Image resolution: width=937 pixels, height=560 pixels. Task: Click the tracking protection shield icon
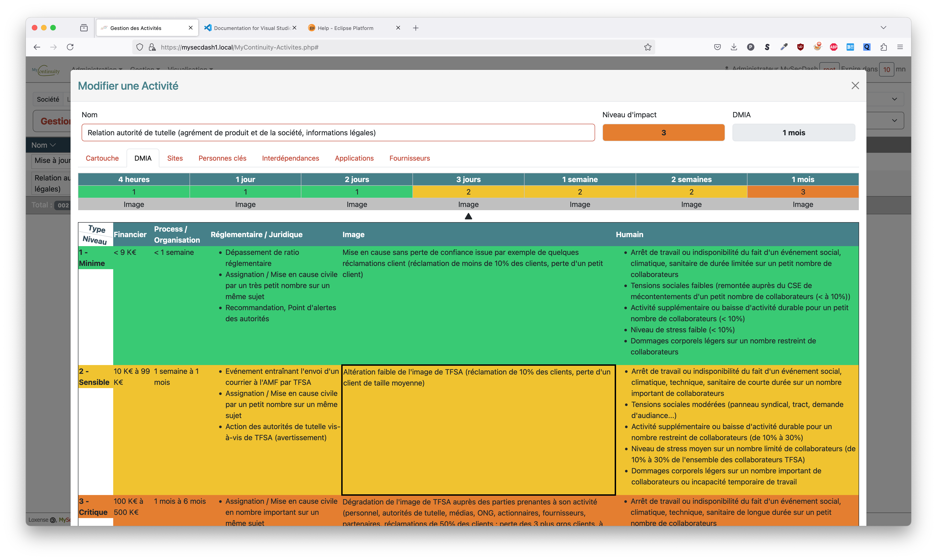140,47
